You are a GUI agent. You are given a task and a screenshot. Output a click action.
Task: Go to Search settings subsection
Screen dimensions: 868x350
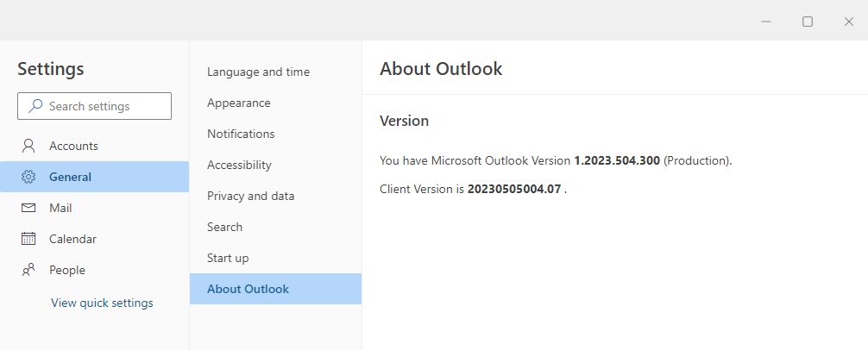click(x=276, y=227)
